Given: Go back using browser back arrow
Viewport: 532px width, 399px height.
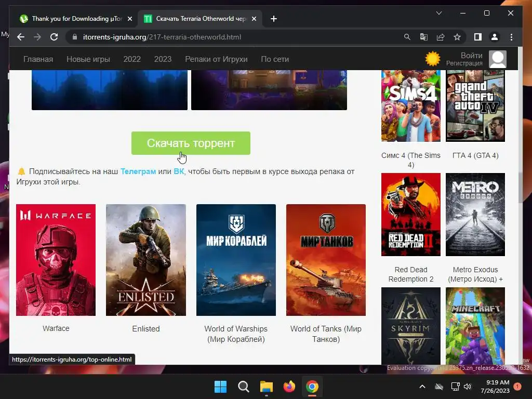Looking at the screenshot, I should pyautogui.click(x=21, y=37).
